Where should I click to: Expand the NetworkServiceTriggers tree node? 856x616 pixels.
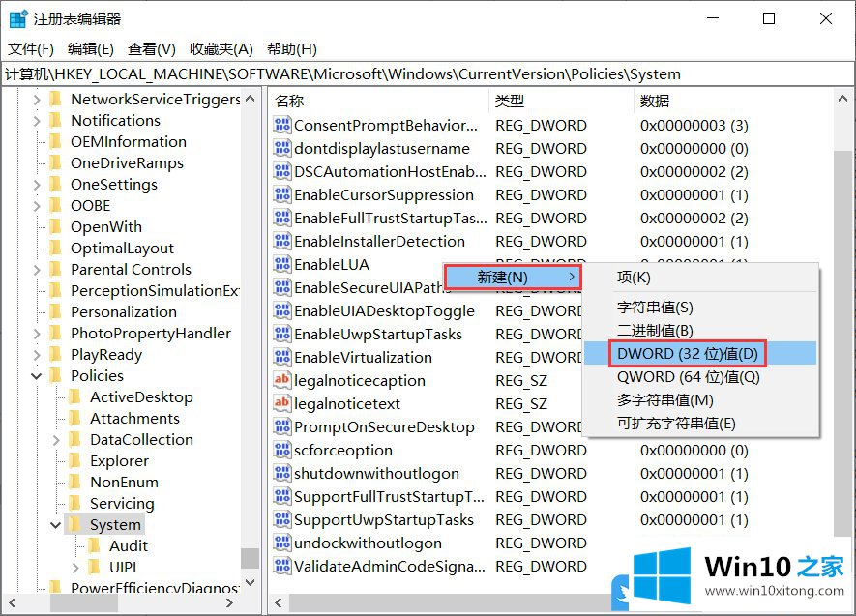point(37,100)
